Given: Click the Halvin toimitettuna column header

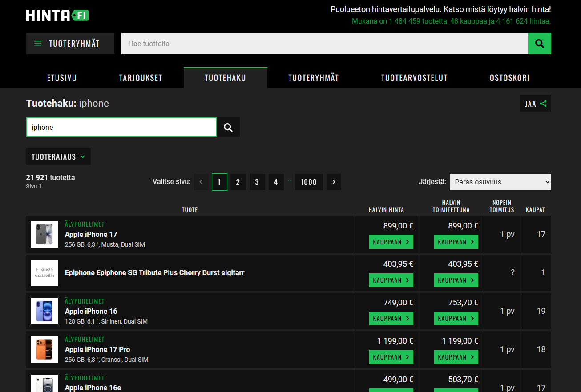Looking at the screenshot, I should pos(451,206).
